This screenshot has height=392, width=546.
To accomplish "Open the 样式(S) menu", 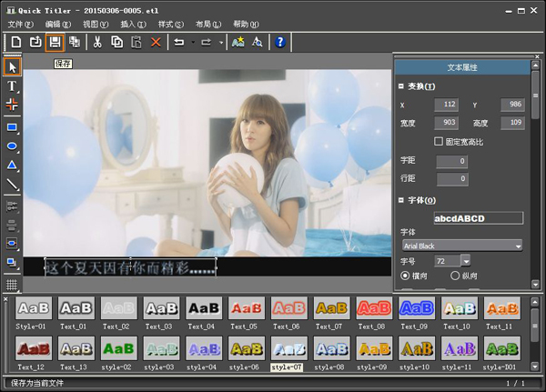I will click(x=171, y=24).
